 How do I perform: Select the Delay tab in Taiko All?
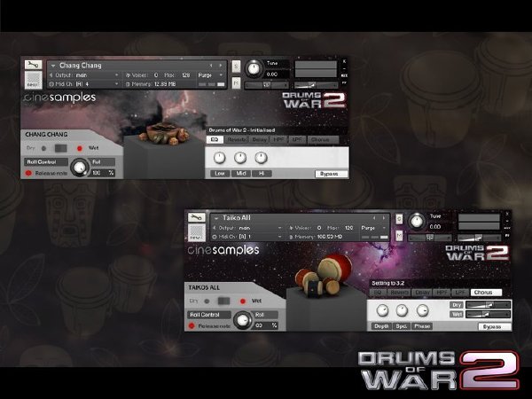click(422, 292)
